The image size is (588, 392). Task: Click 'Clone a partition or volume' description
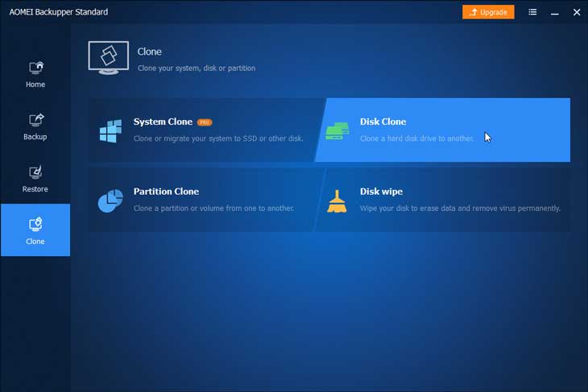[x=213, y=208]
